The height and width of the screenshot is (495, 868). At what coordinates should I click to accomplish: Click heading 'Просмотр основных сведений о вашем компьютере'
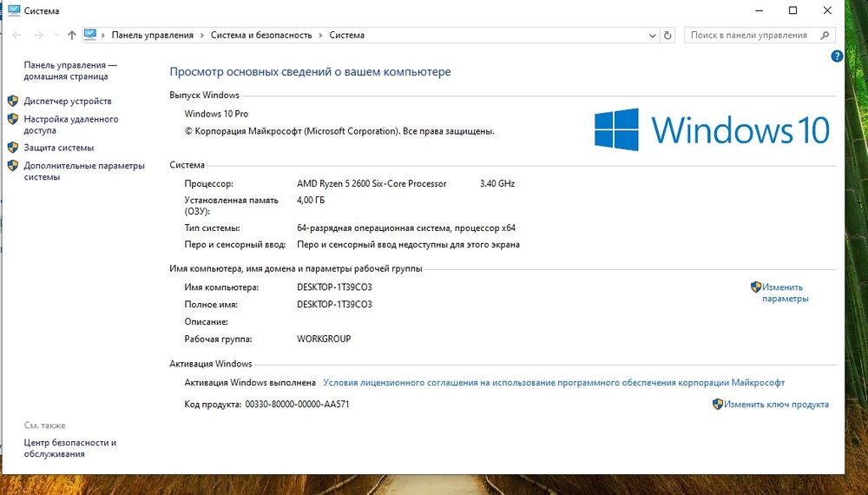coord(310,71)
